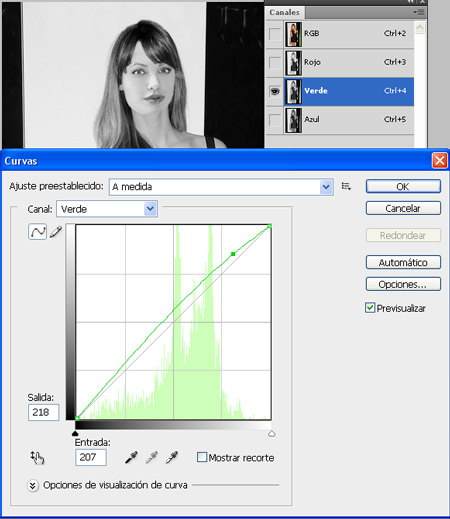
Task: Pick the black point eyedropper
Action: click(x=131, y=457)
